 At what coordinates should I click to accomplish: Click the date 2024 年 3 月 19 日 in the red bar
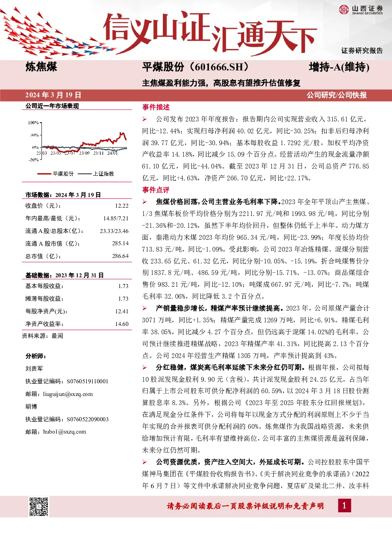tap(53, 95)
